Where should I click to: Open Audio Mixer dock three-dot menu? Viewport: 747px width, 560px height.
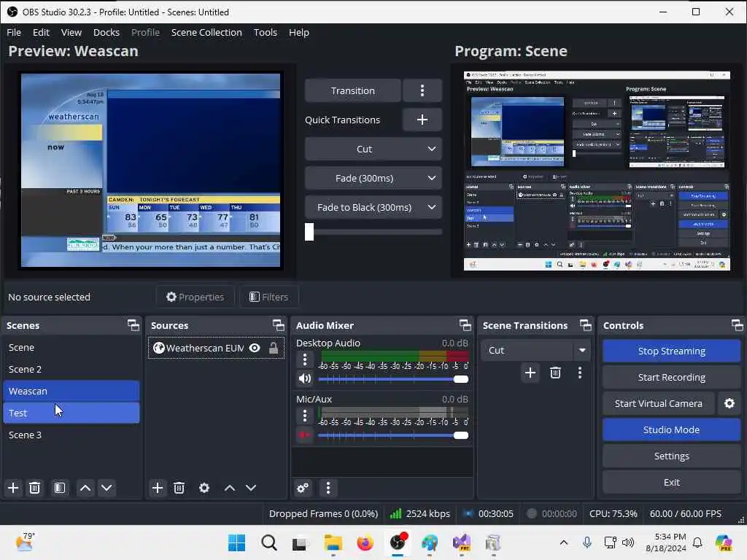coord(328,488)
